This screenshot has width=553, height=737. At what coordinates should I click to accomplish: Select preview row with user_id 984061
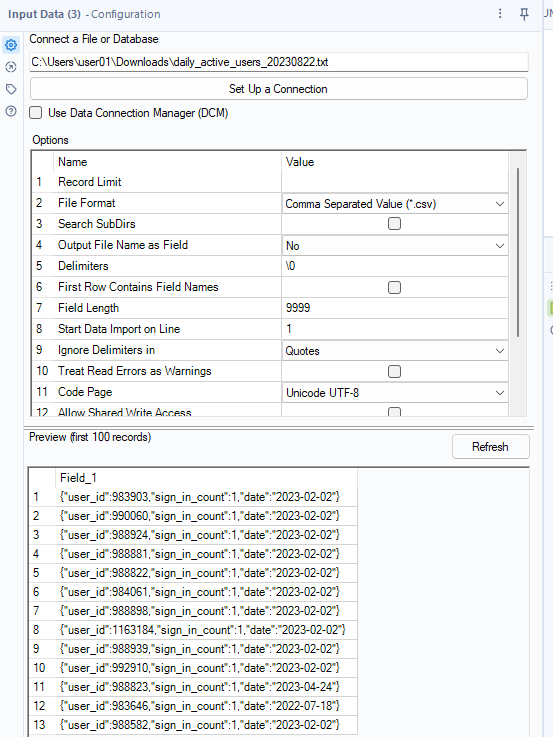point(193,592)
